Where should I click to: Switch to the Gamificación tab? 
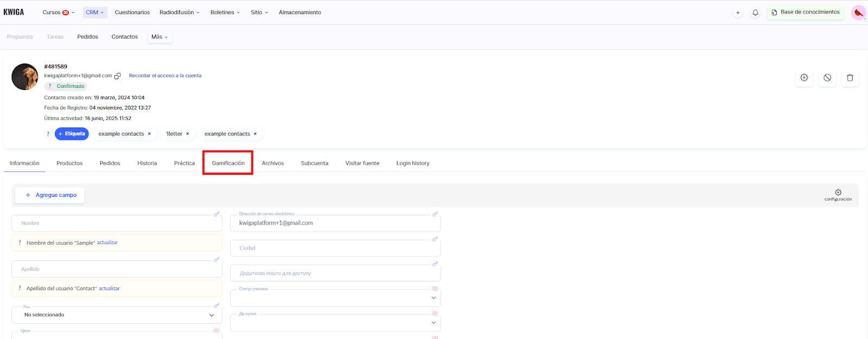click(228, 163)
